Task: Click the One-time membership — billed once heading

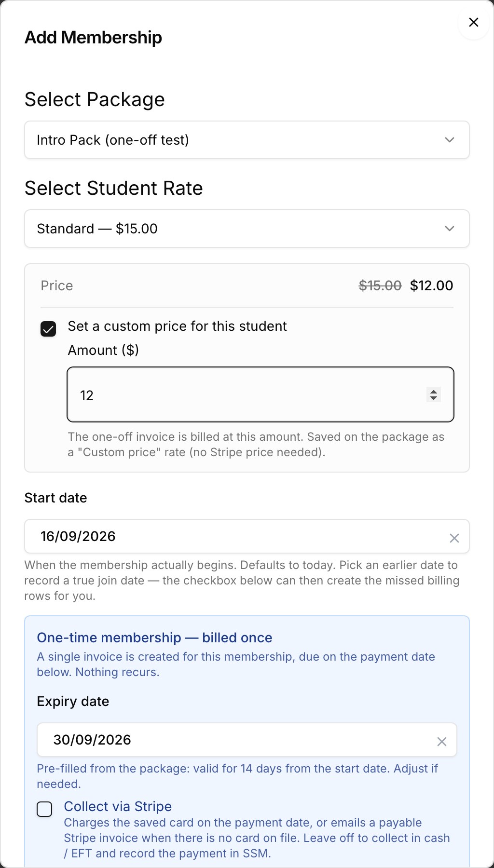Action: [154, 637]
